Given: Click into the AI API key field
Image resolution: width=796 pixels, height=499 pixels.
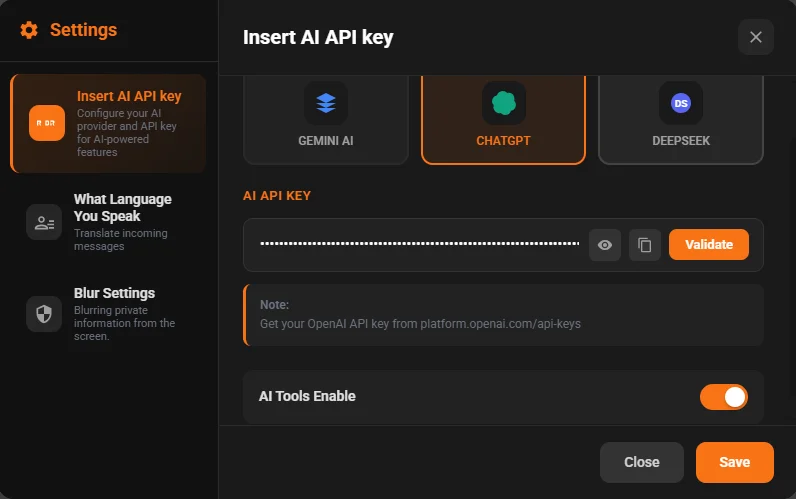Looking at the screenshot, I should pos(420,245).
